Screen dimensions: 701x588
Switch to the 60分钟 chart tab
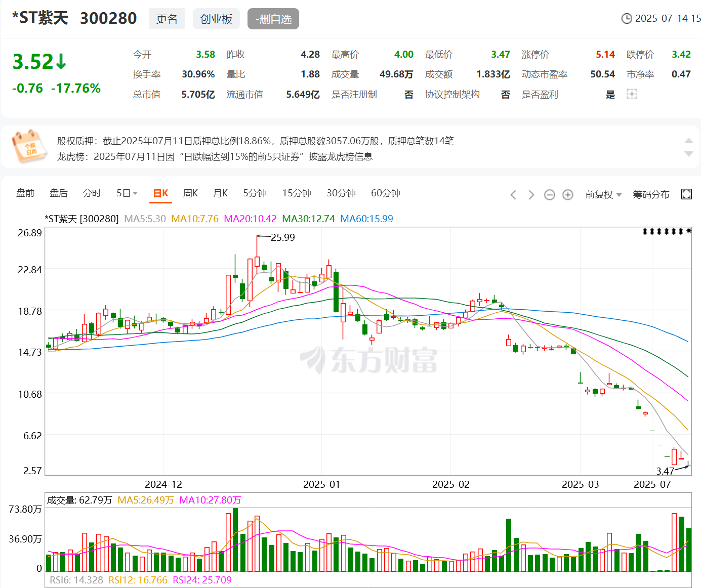click(386, 193)
